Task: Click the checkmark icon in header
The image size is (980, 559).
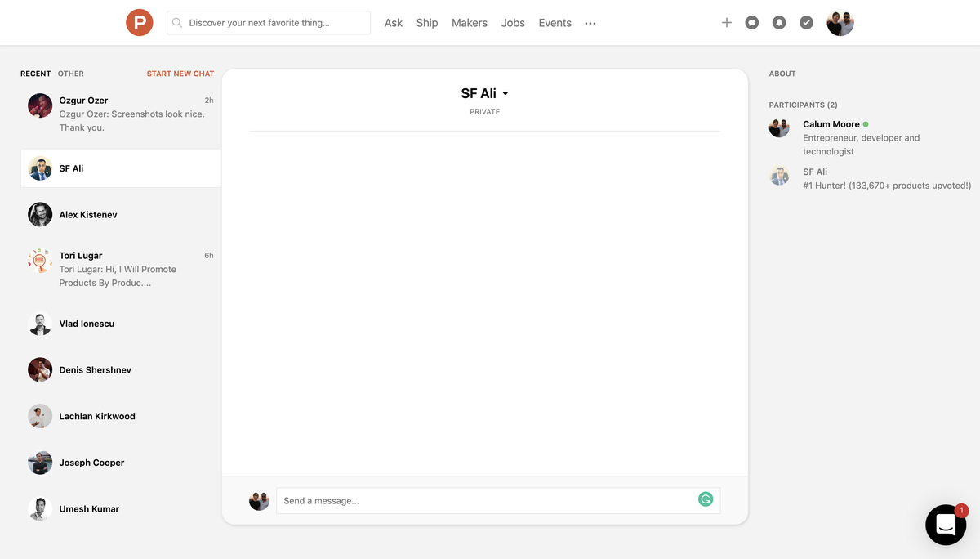Action: pos(806,23)
